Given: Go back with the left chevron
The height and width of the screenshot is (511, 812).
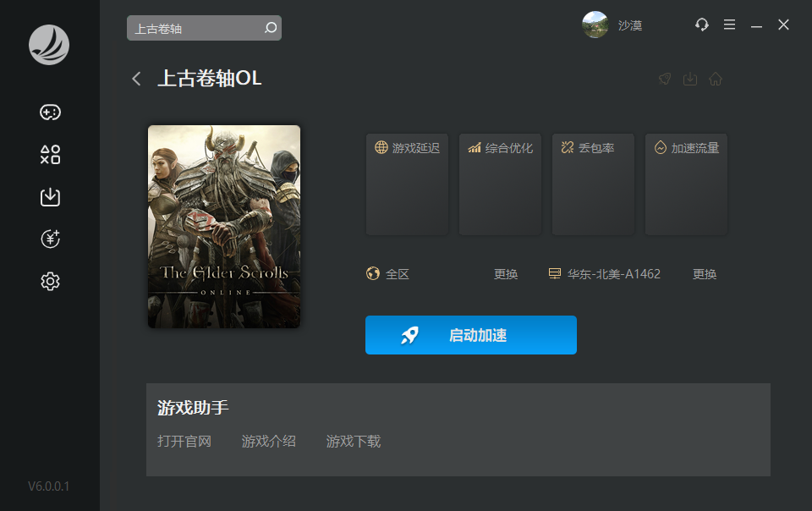Looking at the screenshot, I should 137,79.
